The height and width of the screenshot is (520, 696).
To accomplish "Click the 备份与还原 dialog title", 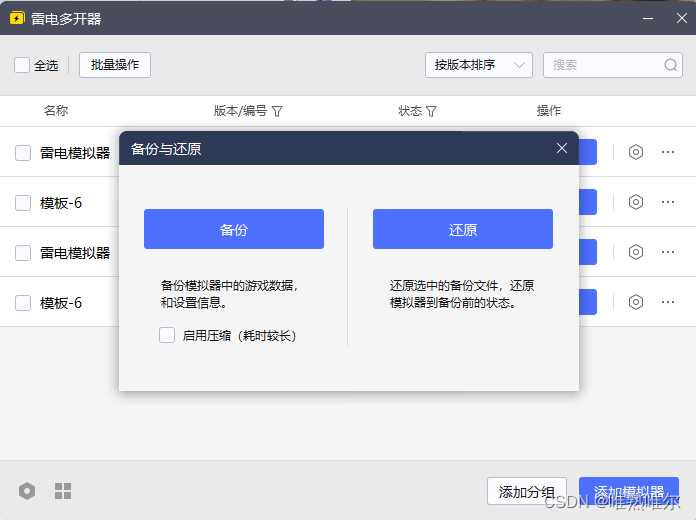I will click(166, 149).
